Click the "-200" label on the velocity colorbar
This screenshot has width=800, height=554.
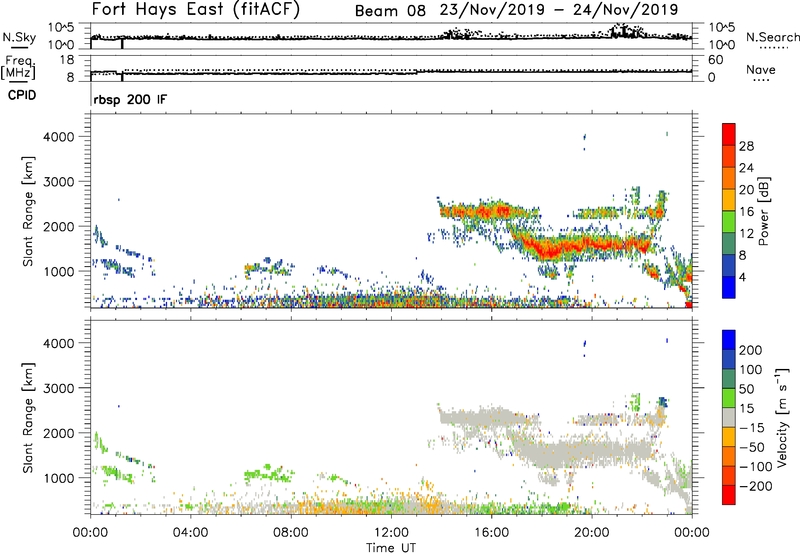[756, 486]
